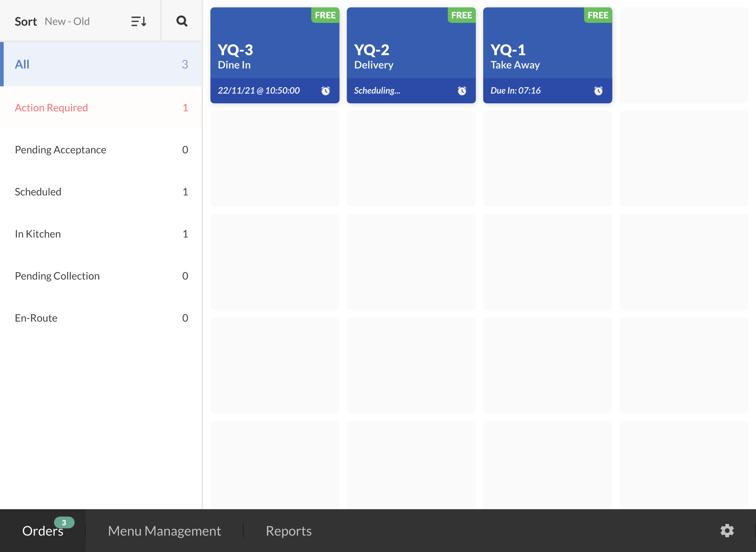Click the Orders count badge
756x552 pixels.
(64, 522)
